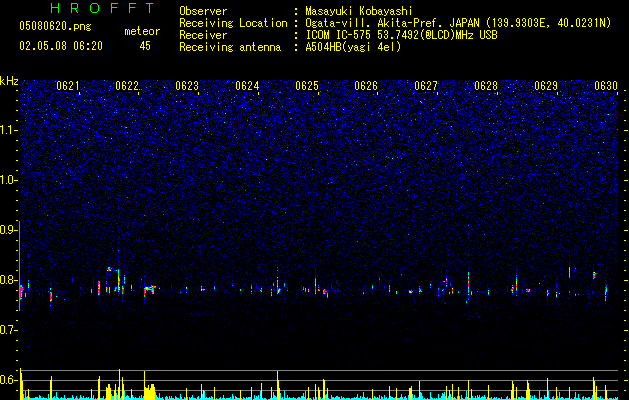Click the 0626 time marker
The width and height of the screenshot is (629, 400).
click(366, 86)
